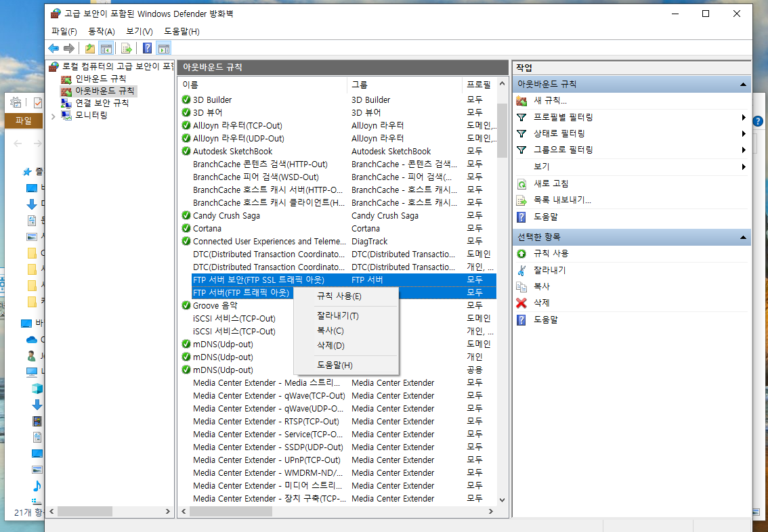Click the green check icon beside Connected User Experiences
Viewport: 768px width, 532px height.
[186, 241]
